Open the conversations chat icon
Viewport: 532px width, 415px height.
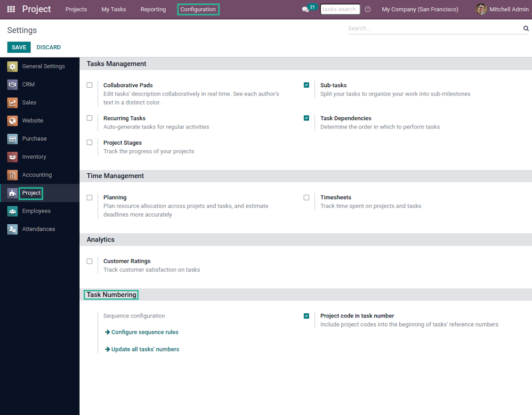[306, 9]
